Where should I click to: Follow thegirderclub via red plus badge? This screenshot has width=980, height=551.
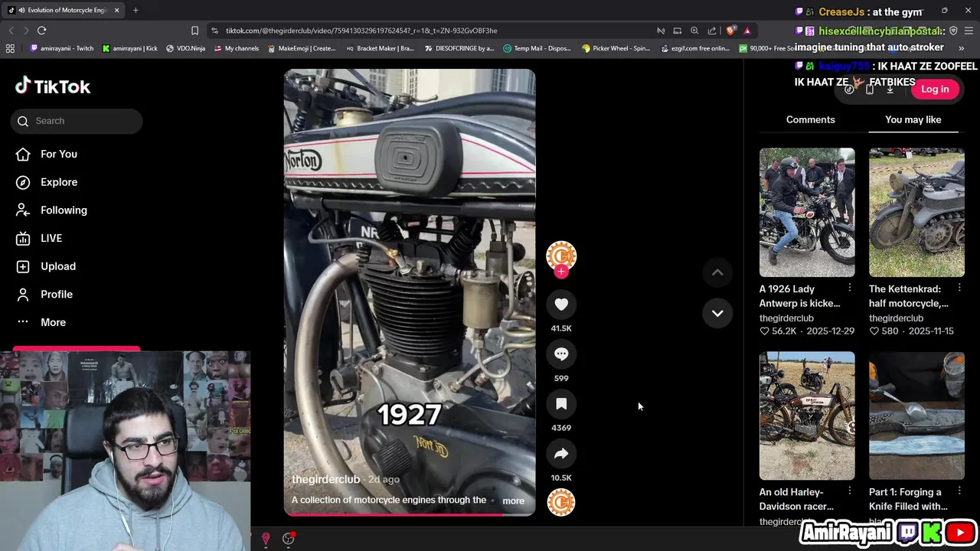click(561, 272)
